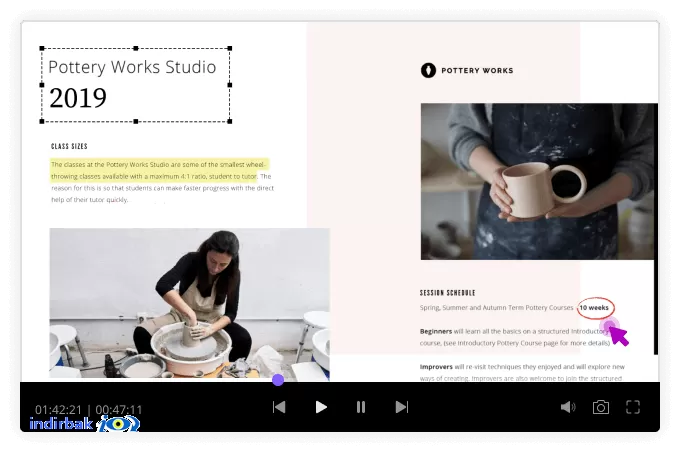
Task: Skip to previous frame button
Action: coord(279,407)
